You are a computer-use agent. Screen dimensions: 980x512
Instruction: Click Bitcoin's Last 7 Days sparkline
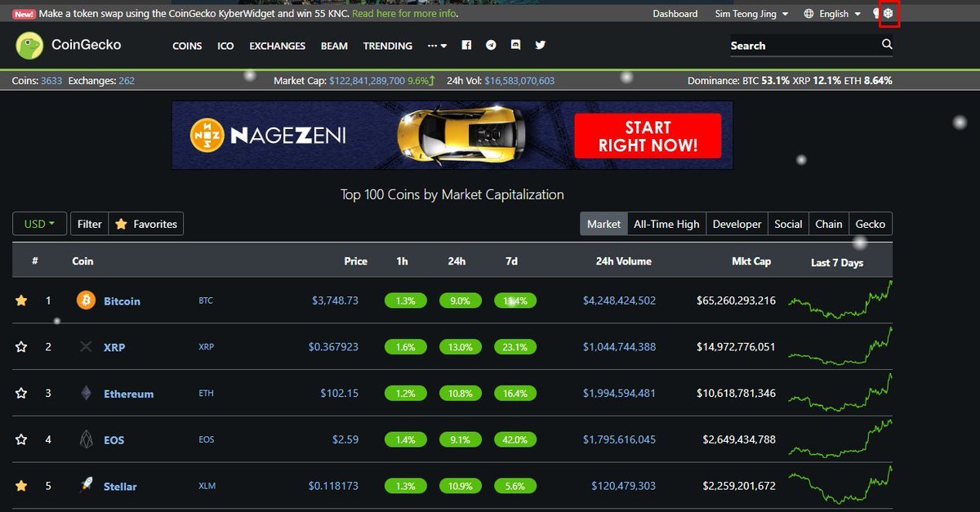pos(840,301)
